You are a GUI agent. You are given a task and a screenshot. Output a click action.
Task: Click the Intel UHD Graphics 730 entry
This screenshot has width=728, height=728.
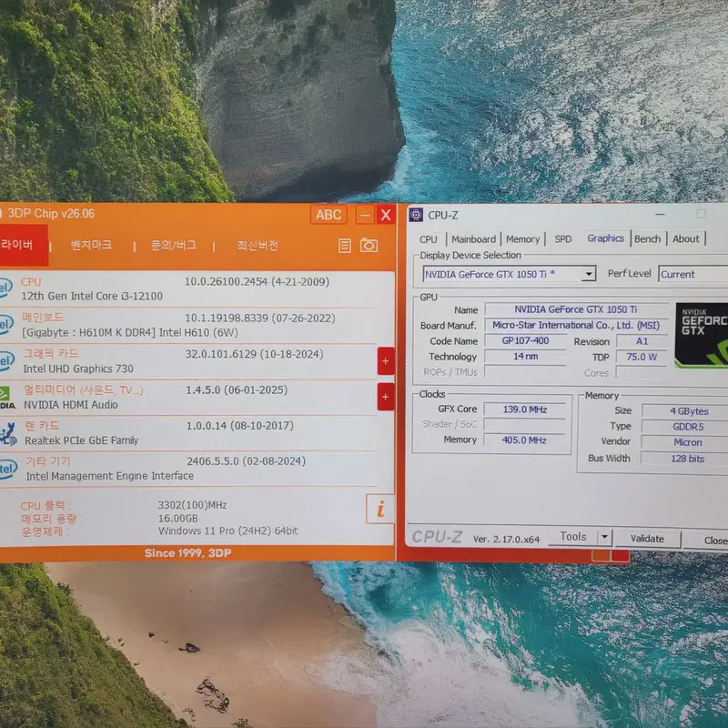78,369
